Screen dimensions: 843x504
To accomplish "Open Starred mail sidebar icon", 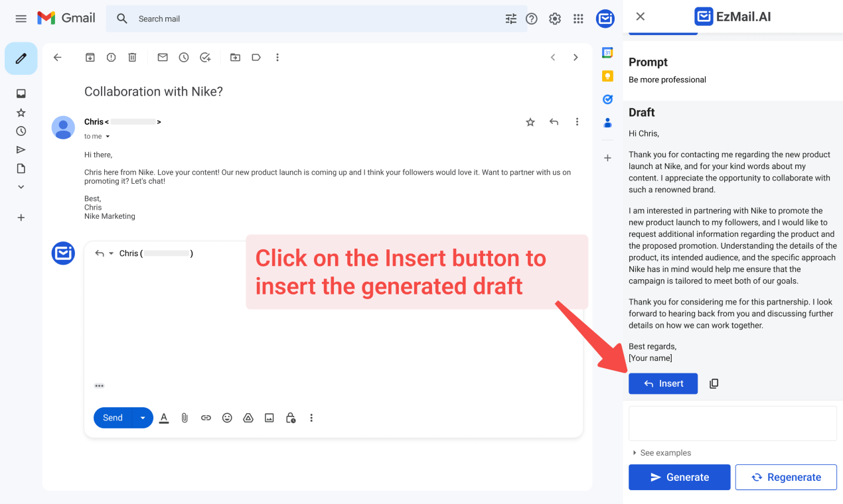I will 21,113.
